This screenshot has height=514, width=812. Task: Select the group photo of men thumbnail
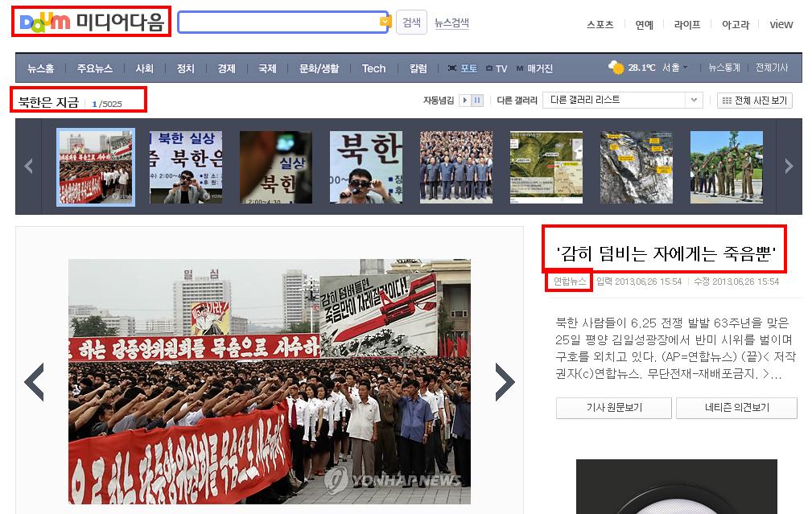tap(456, 167)
